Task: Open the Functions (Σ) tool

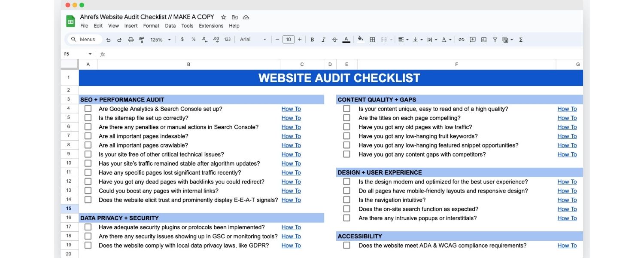Action: point(520,39)
